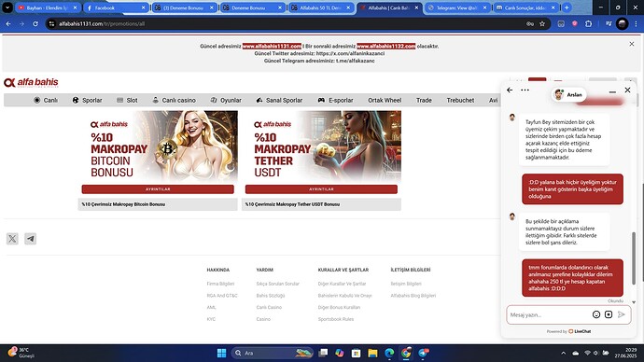Open the Sportsbook Rules footer link
The width and height of the screenshot is (644, 362).
(x=336, y=319)
